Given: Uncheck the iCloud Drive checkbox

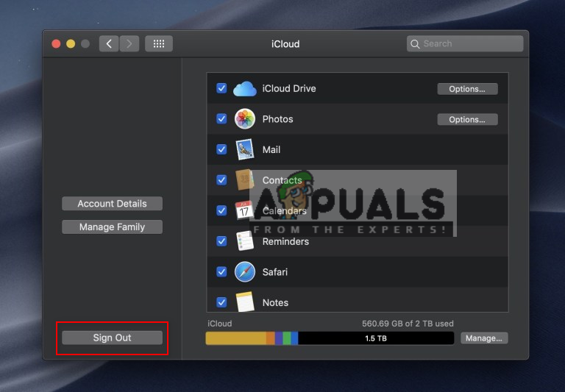Looking at the screenshot, I should (221, 88).
